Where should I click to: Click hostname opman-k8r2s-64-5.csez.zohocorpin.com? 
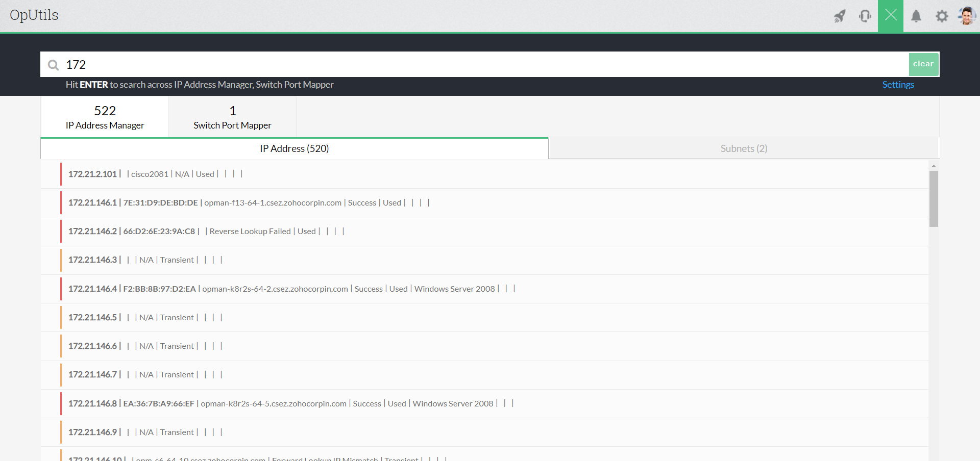[x=274, y=403]
